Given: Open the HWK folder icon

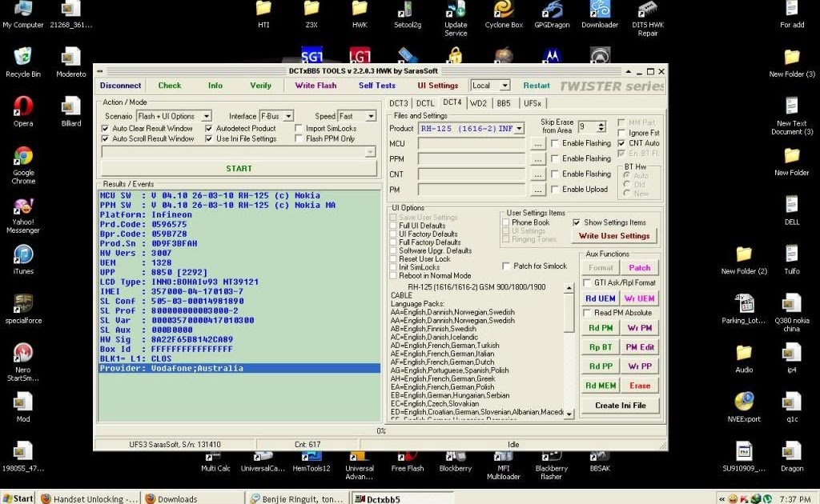Looking at the screenshot, I should 360,14.
